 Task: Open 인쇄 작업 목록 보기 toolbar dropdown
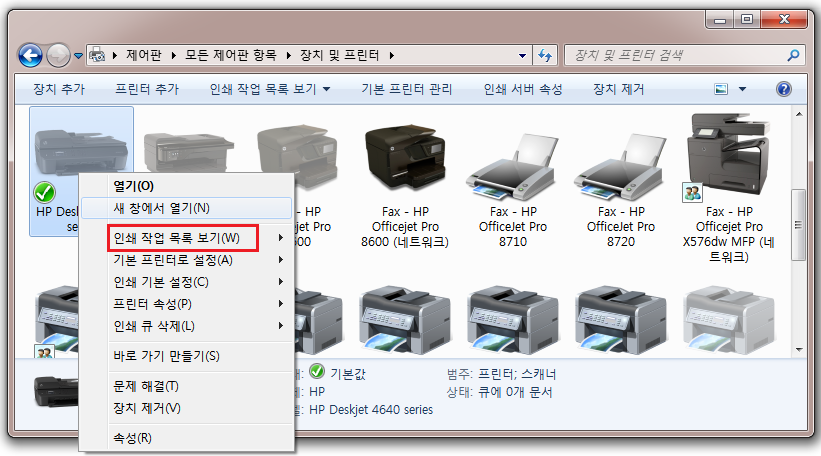pos(270,89)
